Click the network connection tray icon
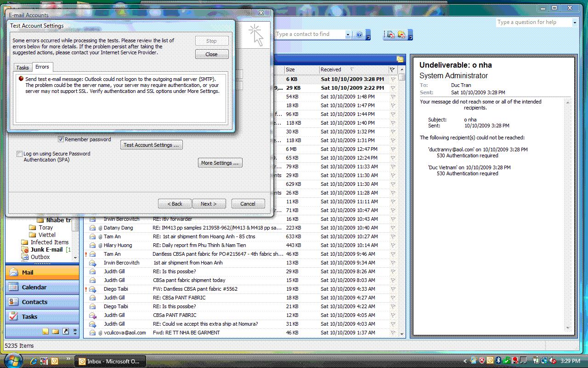 pos(544,361)
